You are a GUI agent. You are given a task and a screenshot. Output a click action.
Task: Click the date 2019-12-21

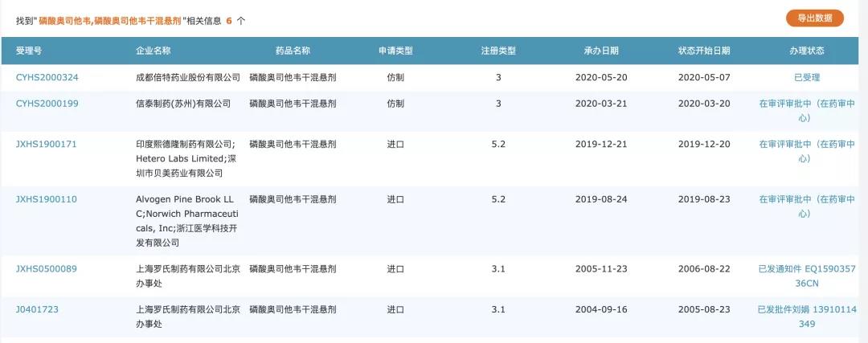(x=601, y=144)
